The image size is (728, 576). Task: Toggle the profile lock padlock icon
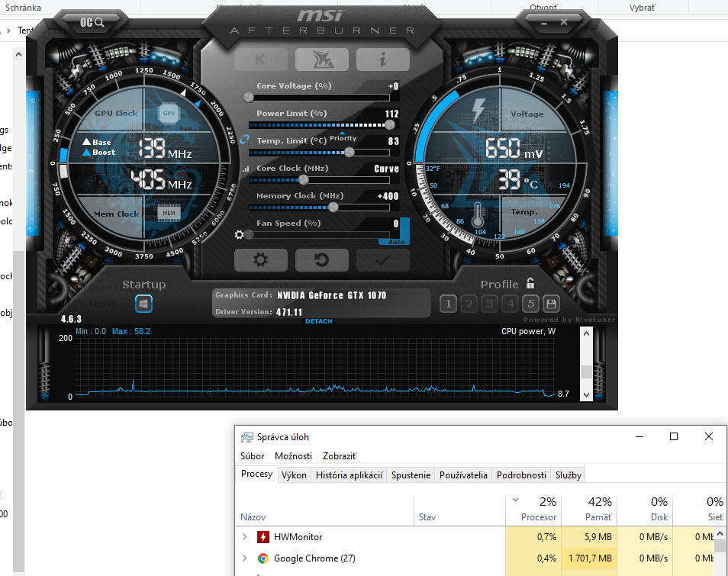(x=530, y=283)
